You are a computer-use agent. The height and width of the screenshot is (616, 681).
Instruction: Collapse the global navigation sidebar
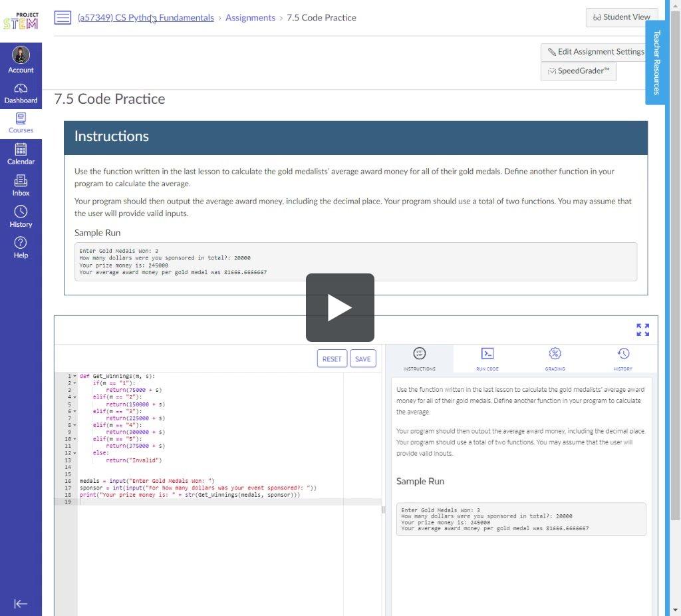click(21, 603)
